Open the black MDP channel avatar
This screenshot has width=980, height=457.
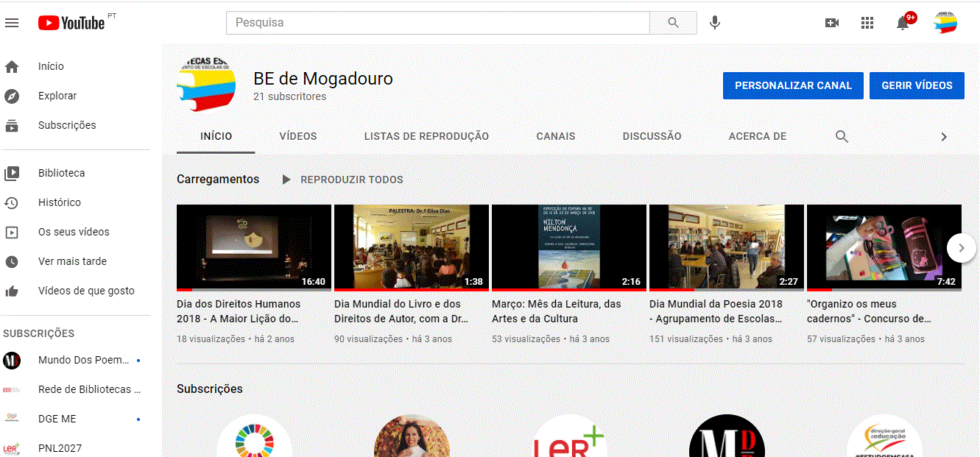727,437
